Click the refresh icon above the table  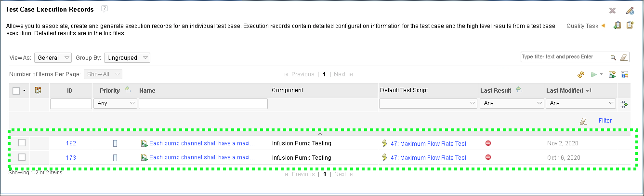pos(581,75)
